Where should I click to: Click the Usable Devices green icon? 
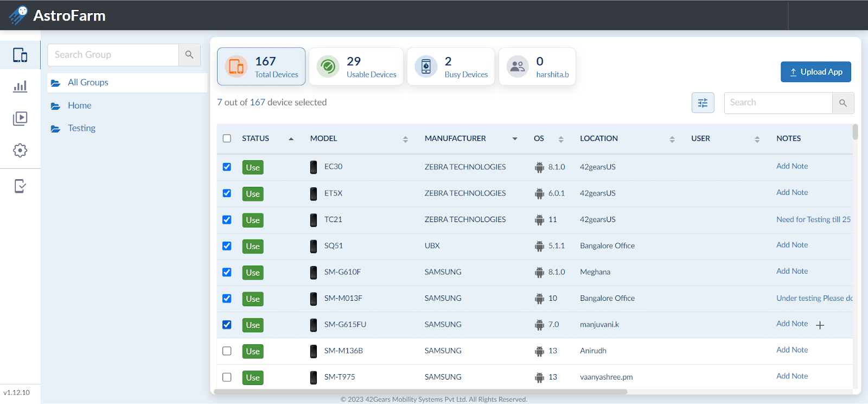[x=328, y=66]
